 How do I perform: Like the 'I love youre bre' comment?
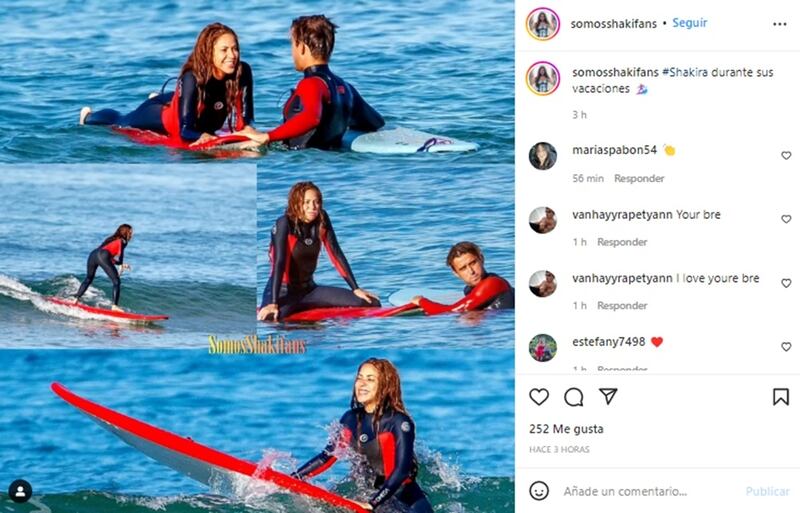[x=786, y=283]
